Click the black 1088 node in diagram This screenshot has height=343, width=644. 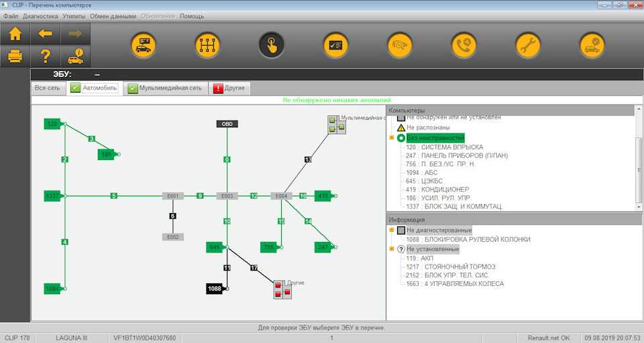pos(215,289)
